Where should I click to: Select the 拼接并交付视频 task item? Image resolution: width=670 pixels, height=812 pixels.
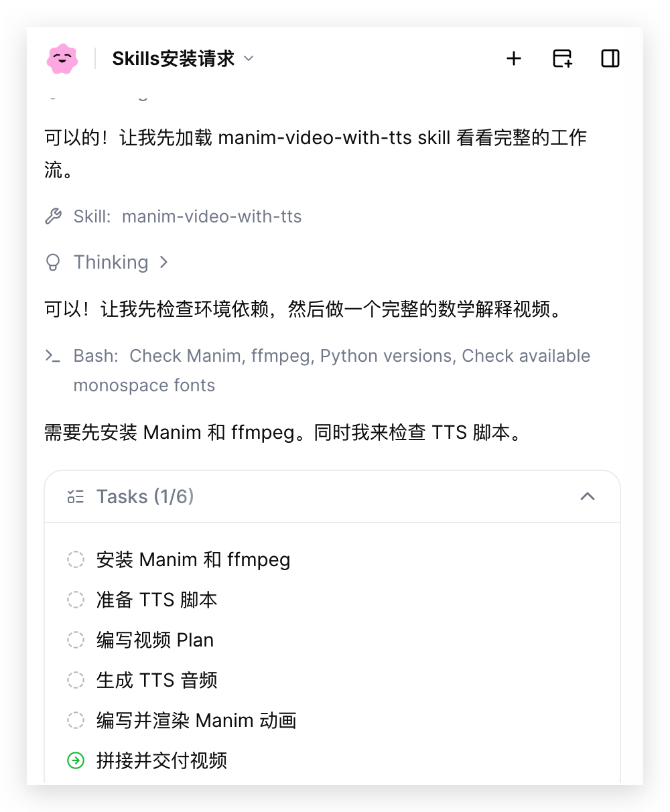click(x=161, y=760)
